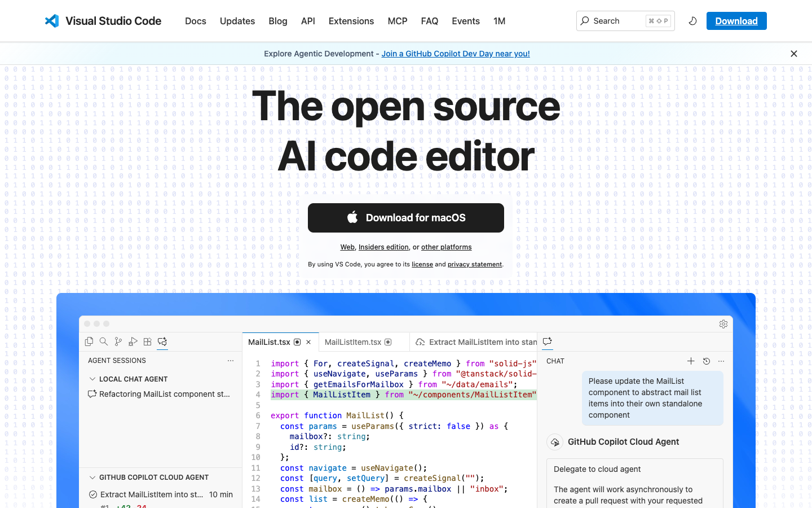Open the Updates navigation item
Image resolution: width=812 pixels, height=508 pixels.
click(237, 21)
